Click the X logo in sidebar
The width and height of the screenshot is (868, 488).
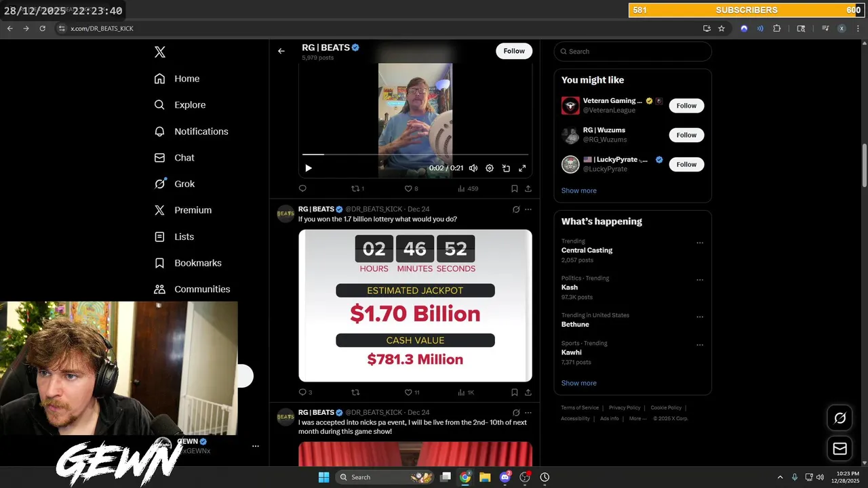[160, 52]
